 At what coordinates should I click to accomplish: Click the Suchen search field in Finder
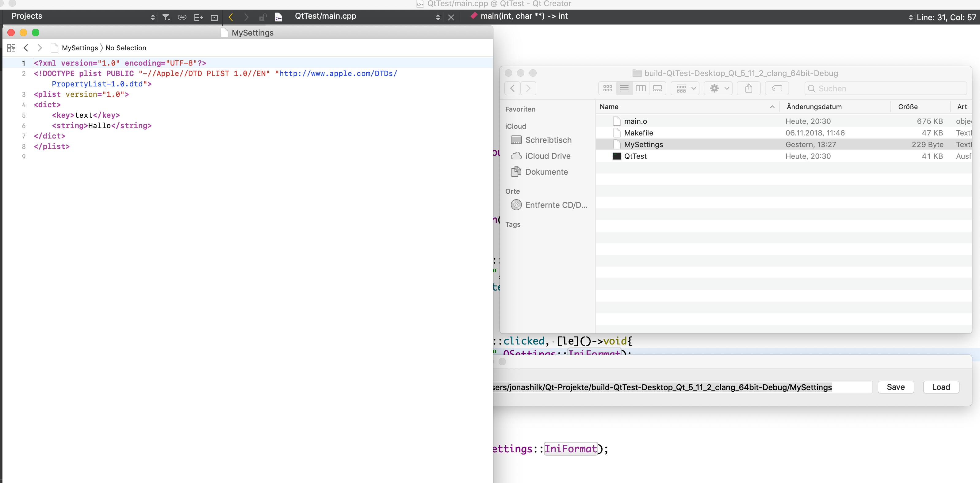[886, 88]
